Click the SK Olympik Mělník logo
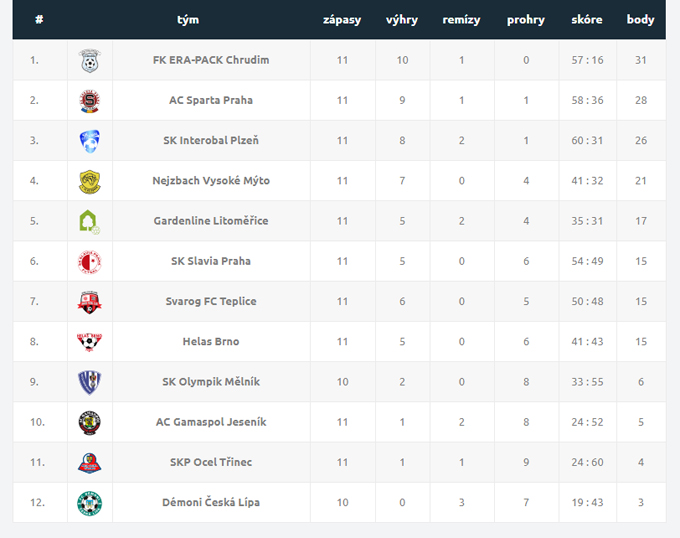The image size is (680, 538). pyautogui.click(x=90, y=382)
